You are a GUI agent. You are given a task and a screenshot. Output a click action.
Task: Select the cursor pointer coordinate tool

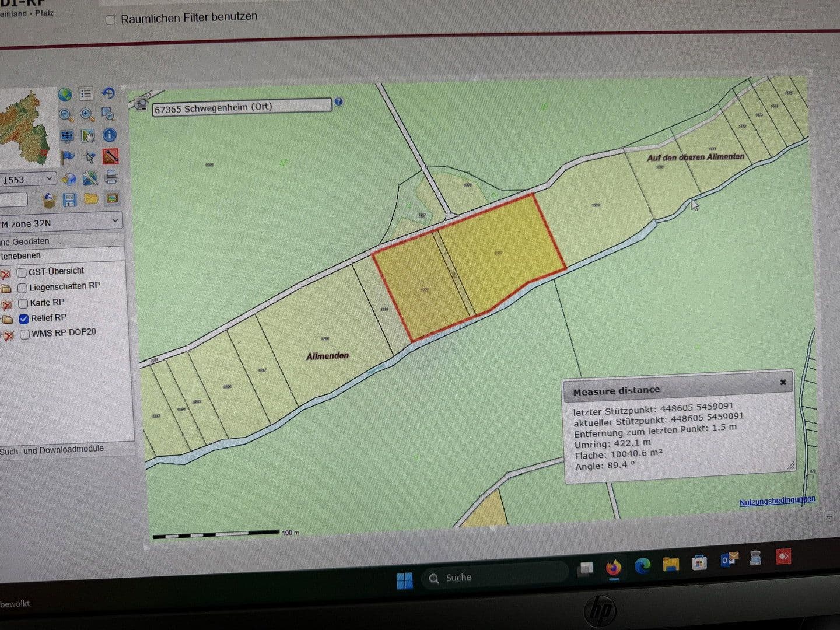coord(89,157)
